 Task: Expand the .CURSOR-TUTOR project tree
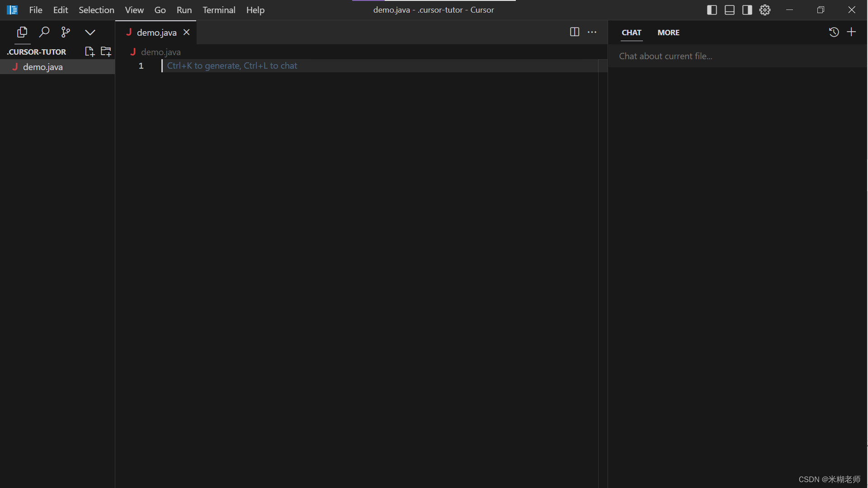point(36,52)
